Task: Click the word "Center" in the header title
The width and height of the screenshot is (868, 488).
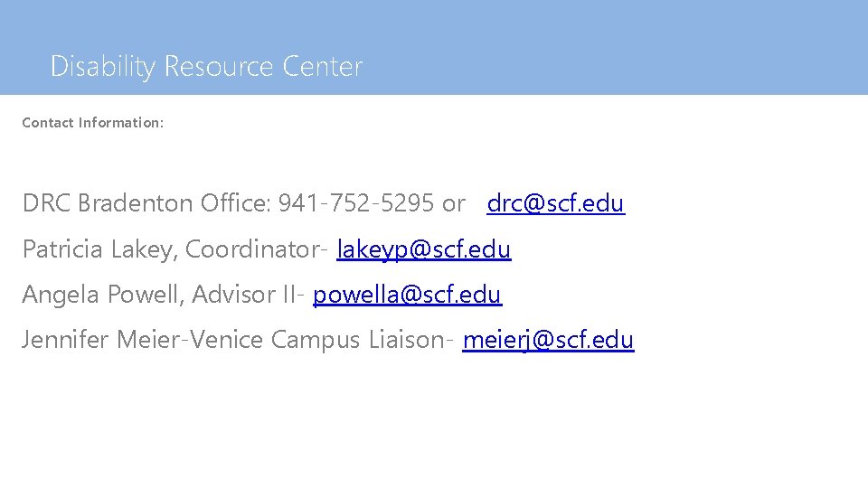Action: 322,66
